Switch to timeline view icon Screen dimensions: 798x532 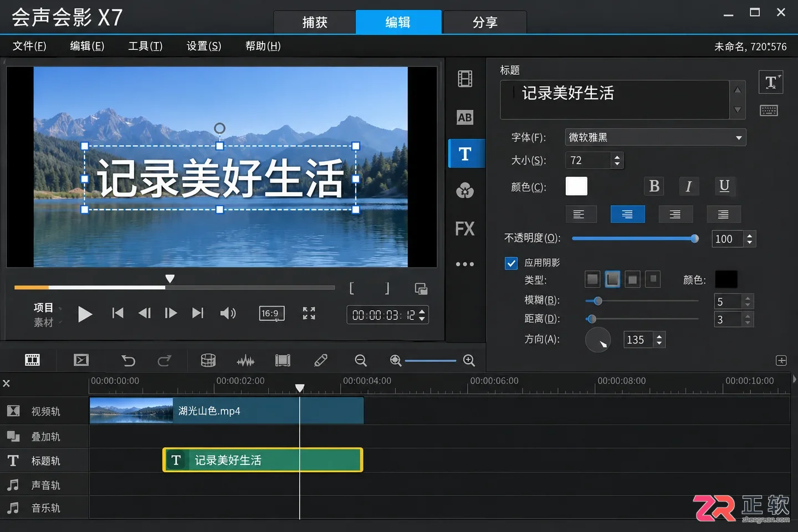click(x=81, y=360)
